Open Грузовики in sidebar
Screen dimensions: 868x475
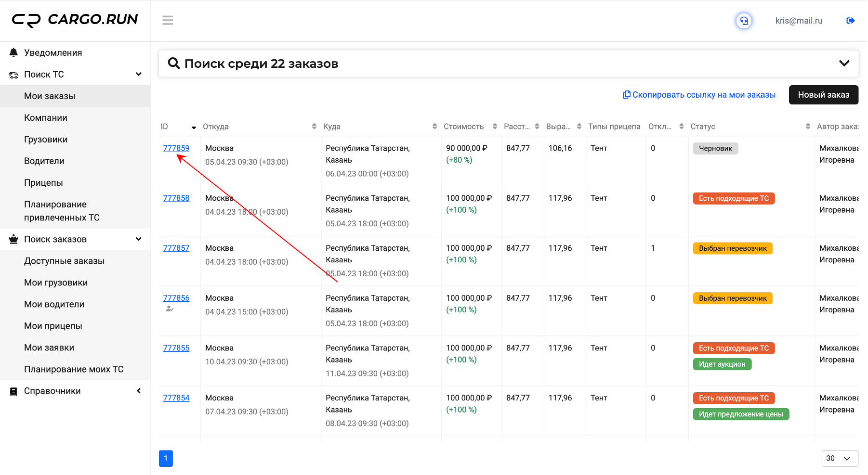(x=75, y=139)
